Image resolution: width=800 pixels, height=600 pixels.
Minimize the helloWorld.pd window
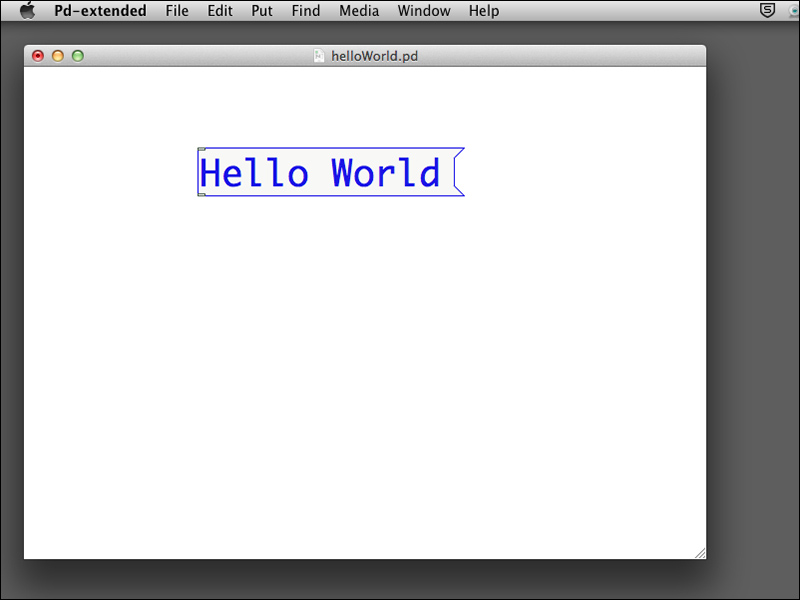(x=58, y=56)
